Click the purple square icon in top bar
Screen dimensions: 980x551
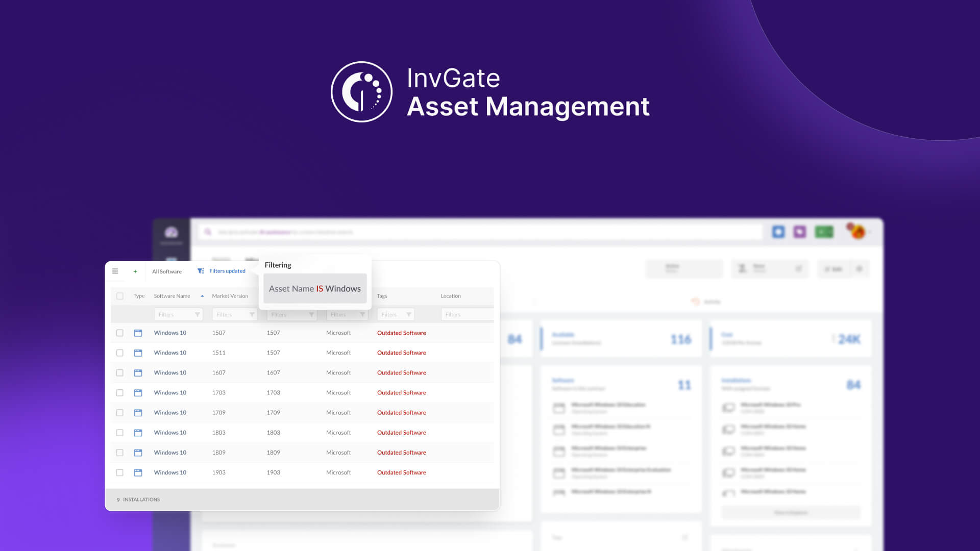tap(799, 232)
